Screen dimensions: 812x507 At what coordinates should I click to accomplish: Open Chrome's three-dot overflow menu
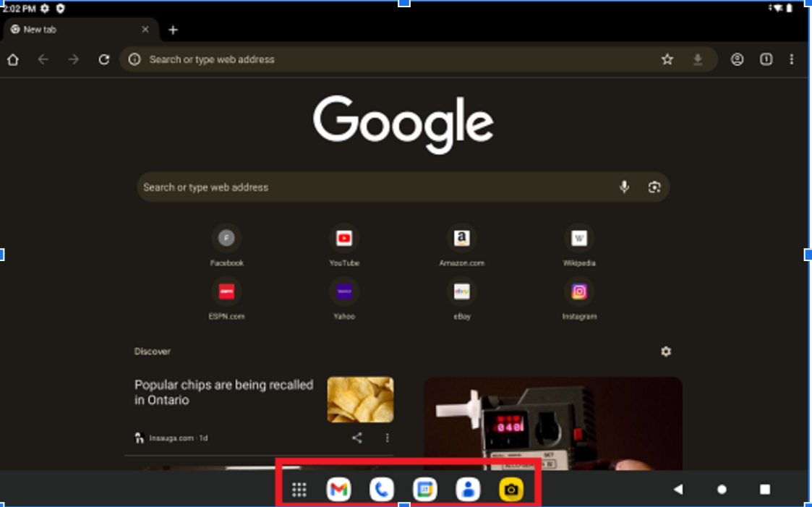[792, 60]
